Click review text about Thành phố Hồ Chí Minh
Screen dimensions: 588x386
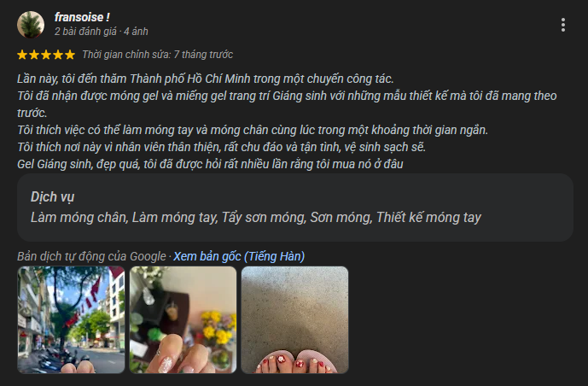point(206,79)
